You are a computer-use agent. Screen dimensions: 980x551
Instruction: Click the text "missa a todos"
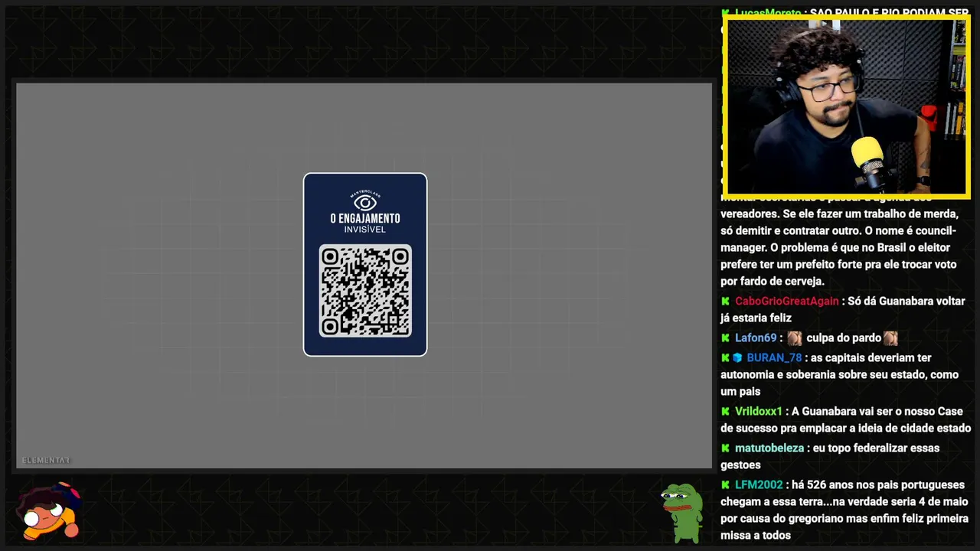756,536
